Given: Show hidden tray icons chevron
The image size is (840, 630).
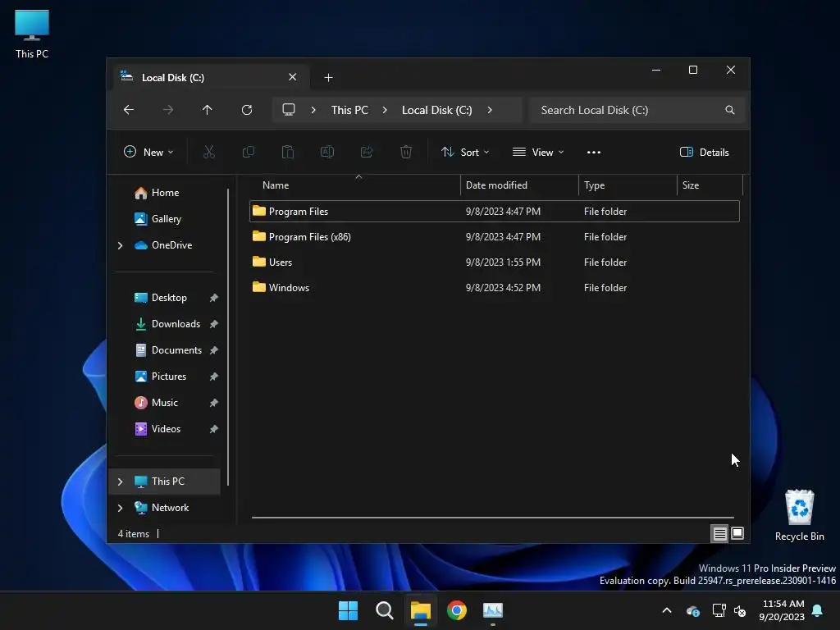Looking at the screenshot, I should pos(667,610).
